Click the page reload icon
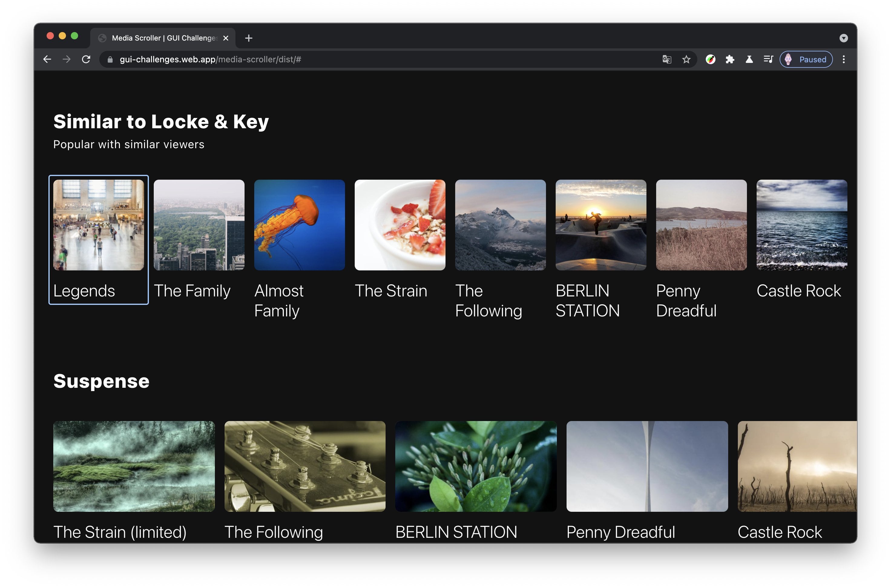 tap(87, 59)
